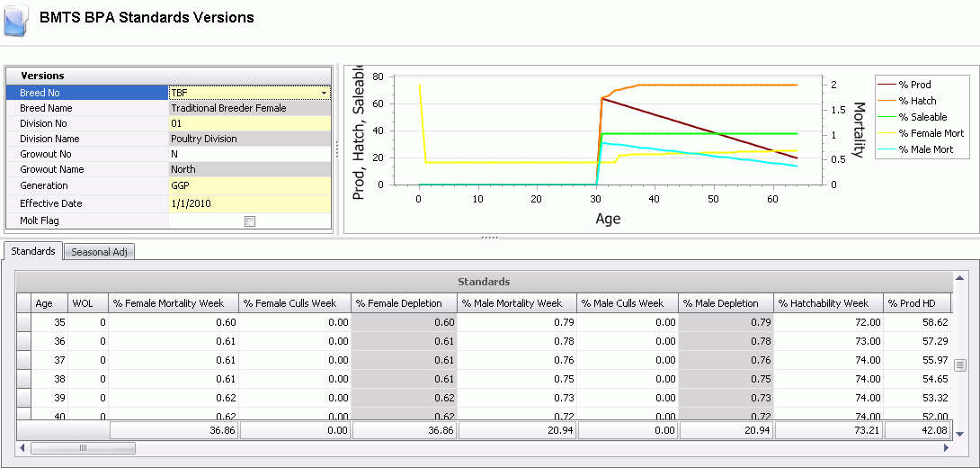Click the Standards grid band header
This screenshot has height=468, width=980.
tap(484, 282)
